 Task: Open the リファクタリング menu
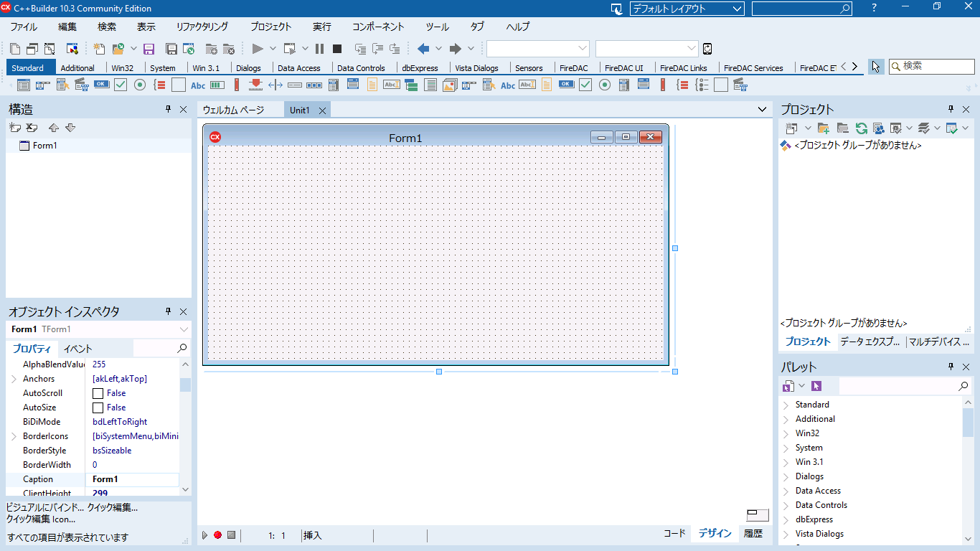point(202,27)
